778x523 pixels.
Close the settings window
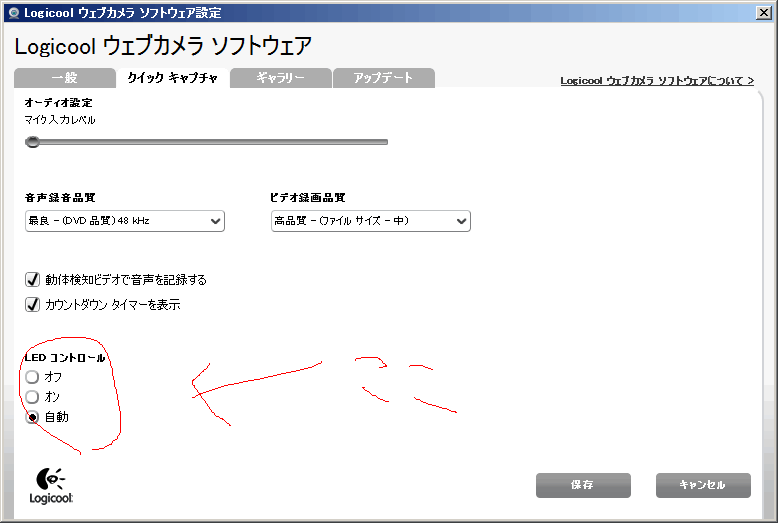(763, 13)
